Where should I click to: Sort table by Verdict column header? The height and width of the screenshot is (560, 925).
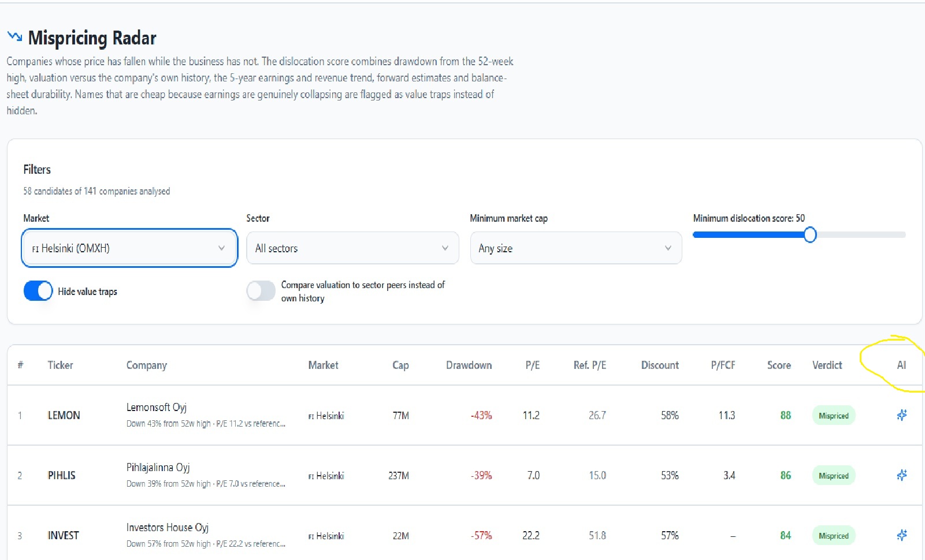[827, 365]
